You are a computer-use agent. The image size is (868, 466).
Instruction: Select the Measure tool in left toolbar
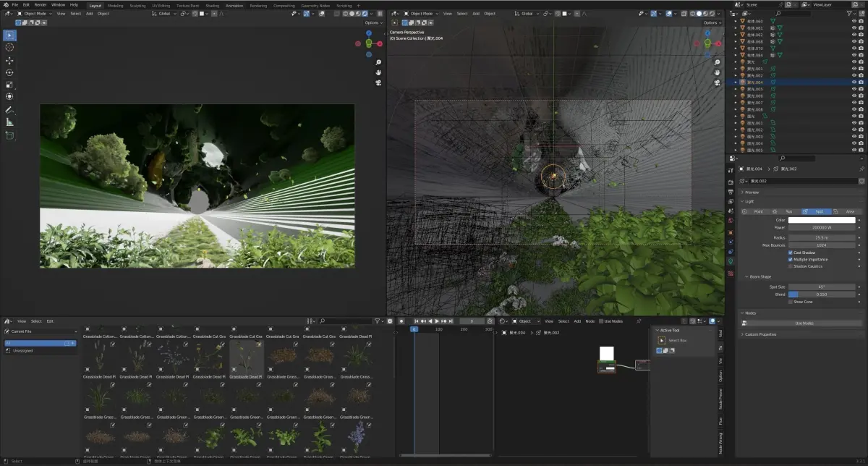(9, 122)
